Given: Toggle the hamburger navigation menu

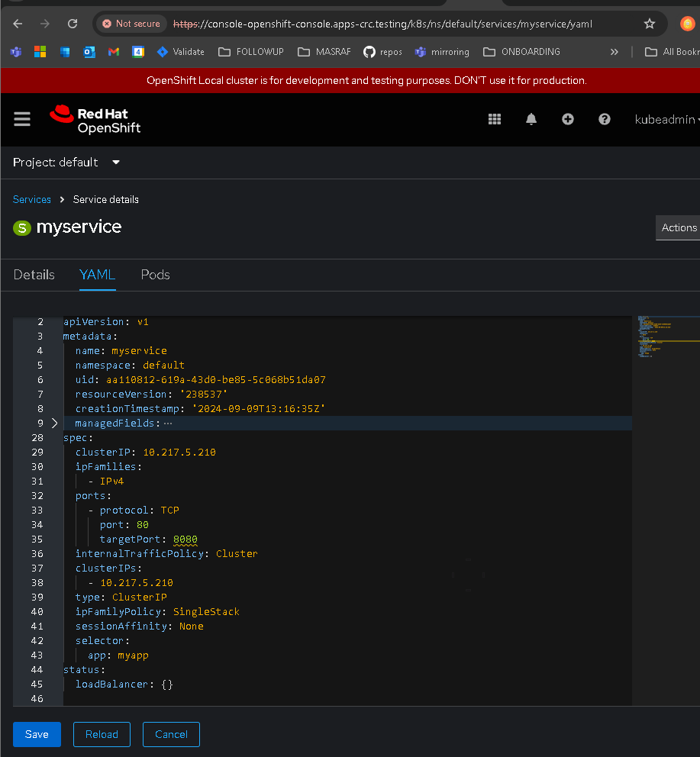Looking at the screenshot, I should [x=21, y=119].
